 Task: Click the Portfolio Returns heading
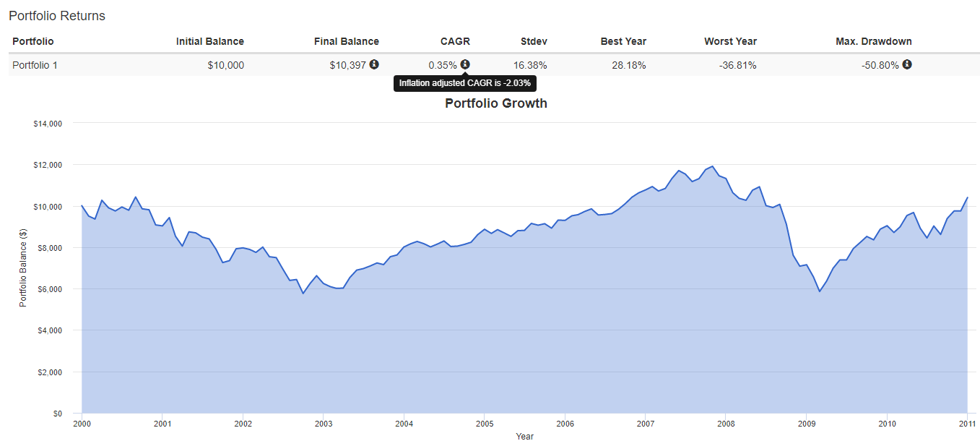click(57, 16)
